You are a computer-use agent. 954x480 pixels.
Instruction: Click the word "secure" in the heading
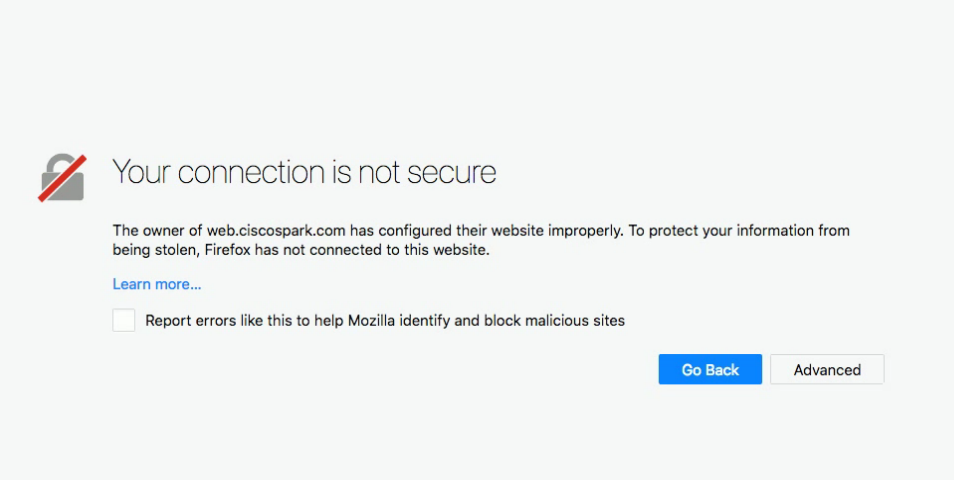click(453, 172)
